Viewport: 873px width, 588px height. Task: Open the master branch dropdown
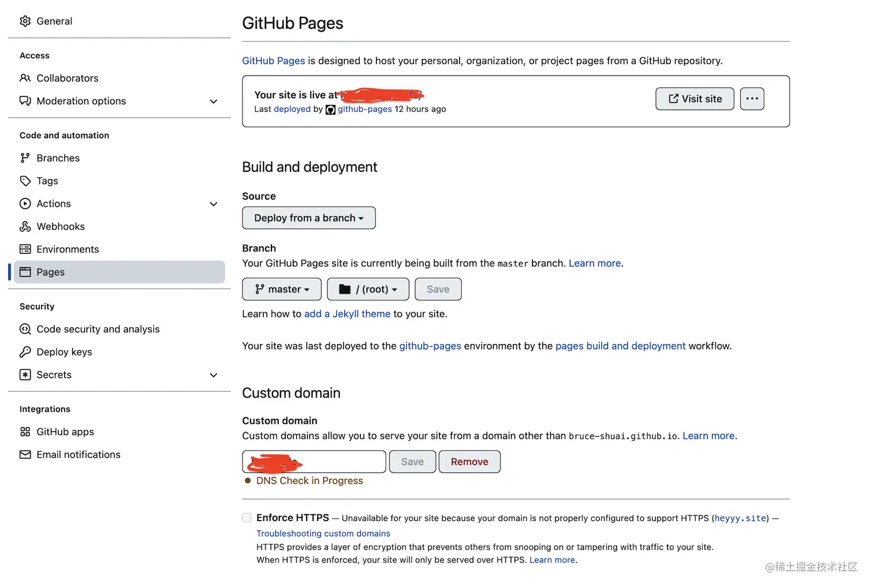[x=282, y=289]
